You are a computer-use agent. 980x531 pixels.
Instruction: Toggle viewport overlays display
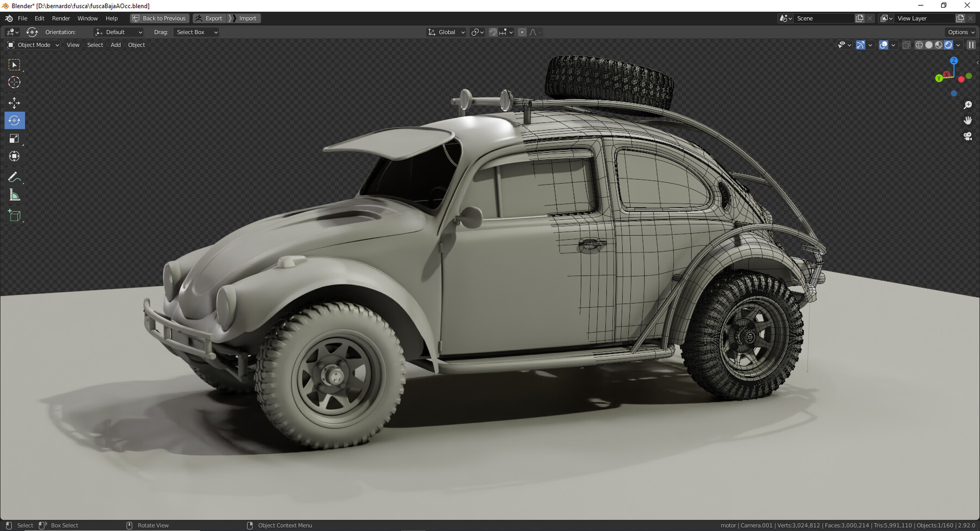click(x=883, y=45)
